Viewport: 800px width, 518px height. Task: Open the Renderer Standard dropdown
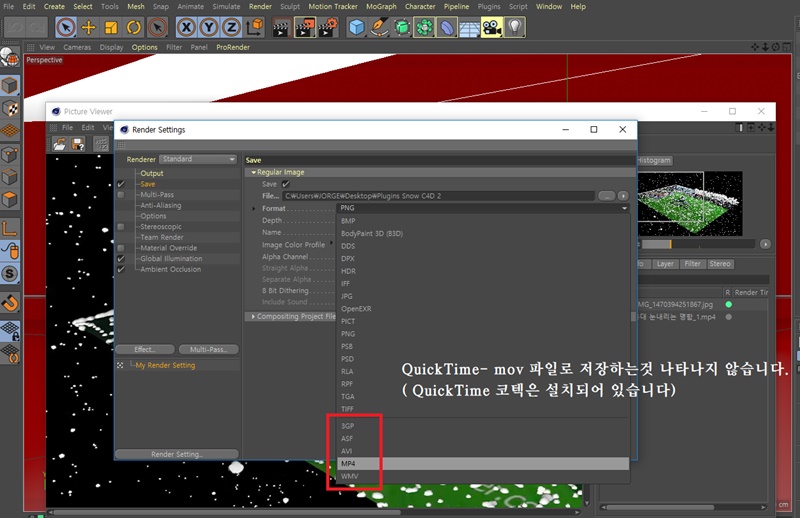(198, 159)
